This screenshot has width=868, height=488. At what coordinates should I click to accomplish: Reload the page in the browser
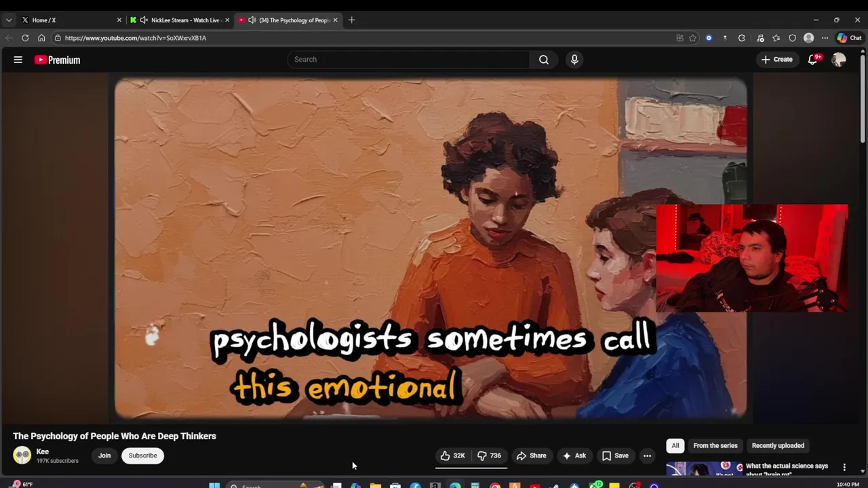coord(25,38)
